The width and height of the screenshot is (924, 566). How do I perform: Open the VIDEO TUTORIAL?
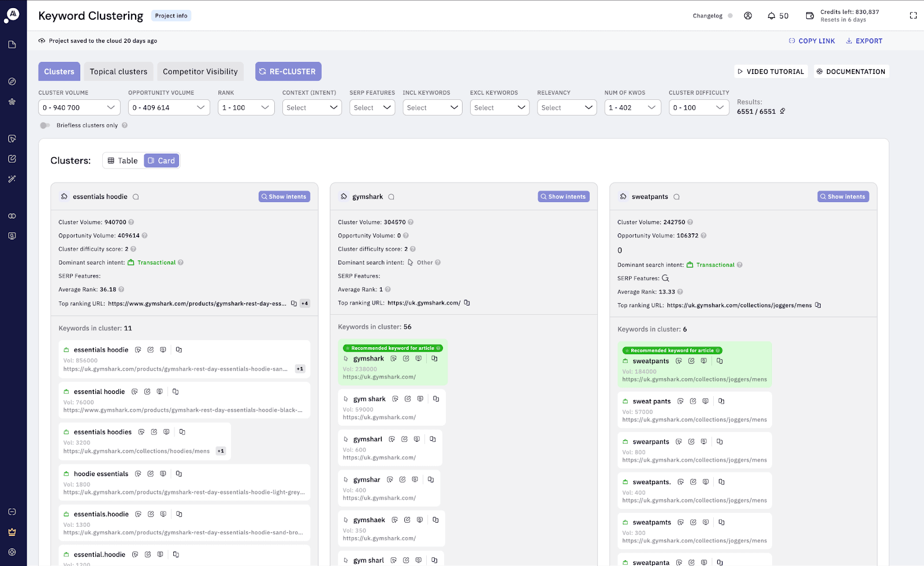pos(771,72)
